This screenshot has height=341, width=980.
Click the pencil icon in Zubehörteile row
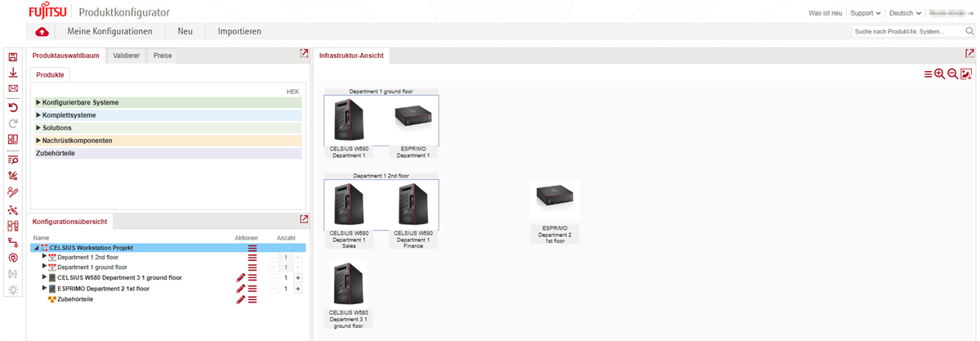[x=240, y=300]
